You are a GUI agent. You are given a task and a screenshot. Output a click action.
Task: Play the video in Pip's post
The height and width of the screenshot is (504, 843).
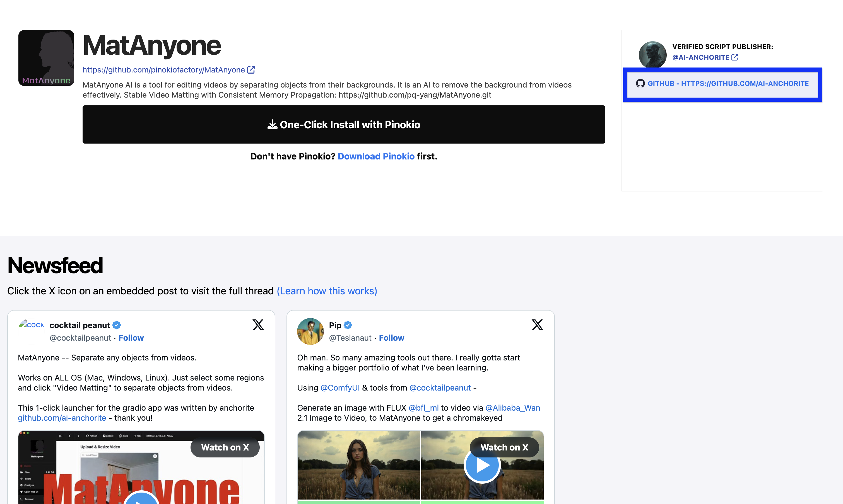482,467
